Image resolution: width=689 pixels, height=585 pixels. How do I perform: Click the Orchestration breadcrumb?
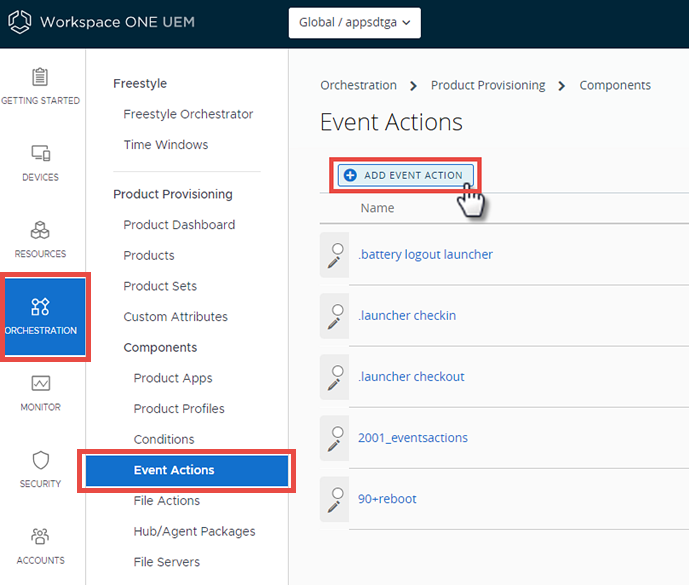[359, 85]
